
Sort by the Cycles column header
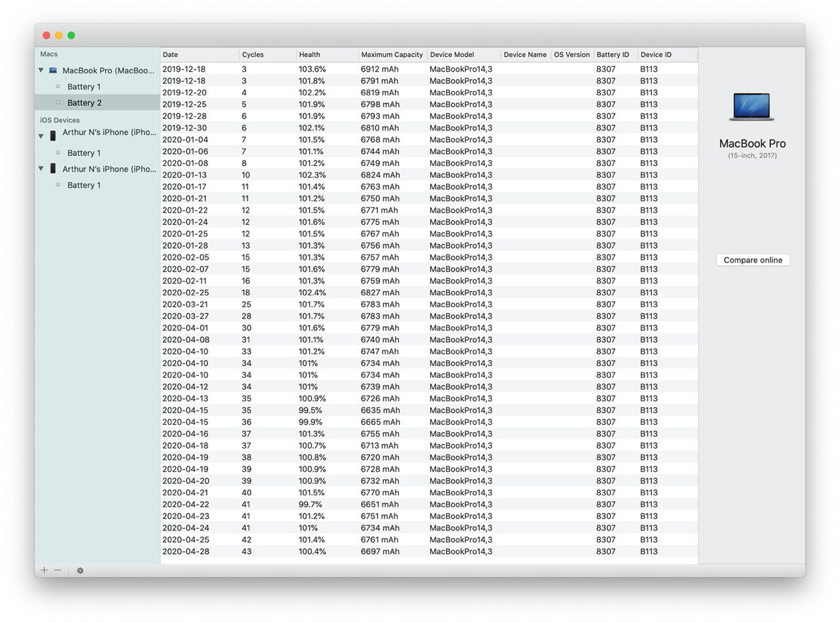[x=268, y=55]
